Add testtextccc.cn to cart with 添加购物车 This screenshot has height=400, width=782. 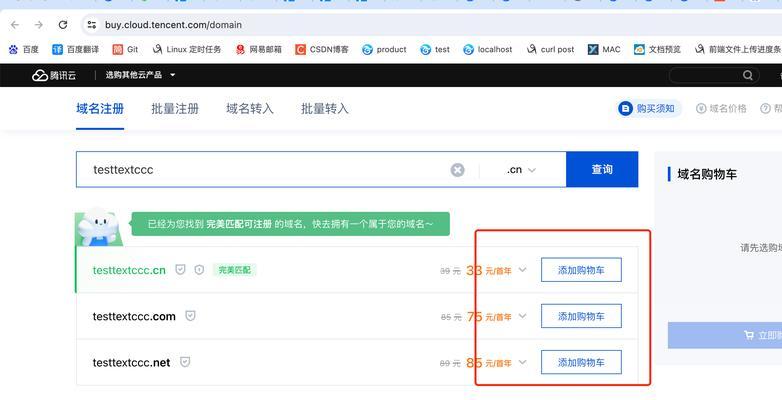pyautogui.click(x=581, y=270)
